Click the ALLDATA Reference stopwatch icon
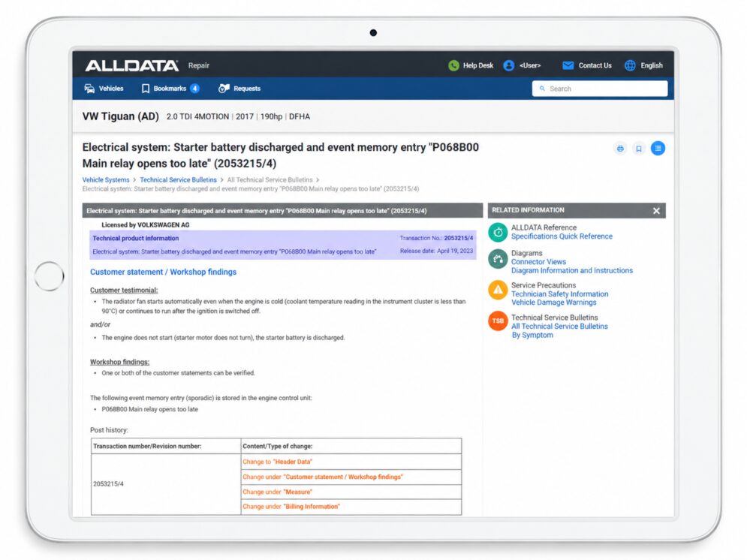This screenshot has height=560, width=747. tap(498, 233)
